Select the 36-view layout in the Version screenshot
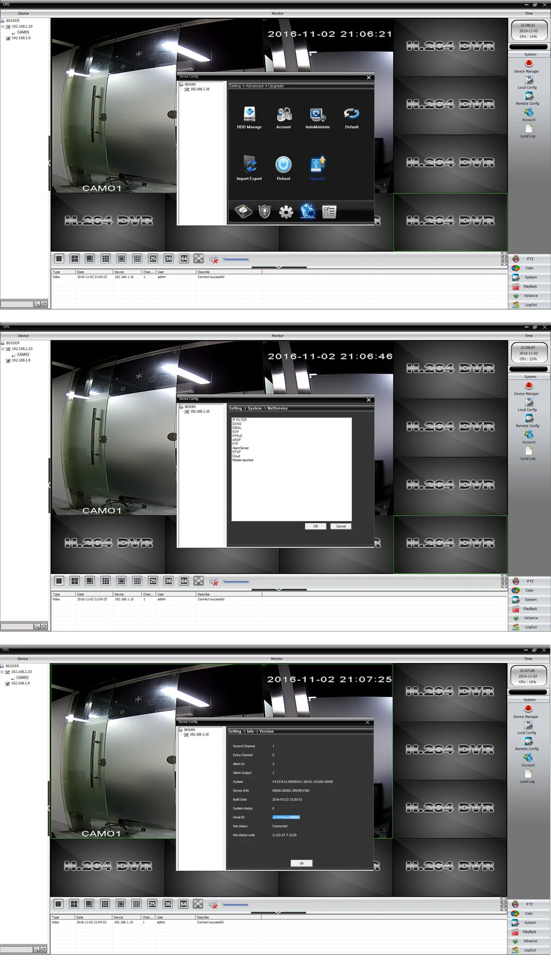The height and width of the screenshot is (980, 551). (168, 904)
